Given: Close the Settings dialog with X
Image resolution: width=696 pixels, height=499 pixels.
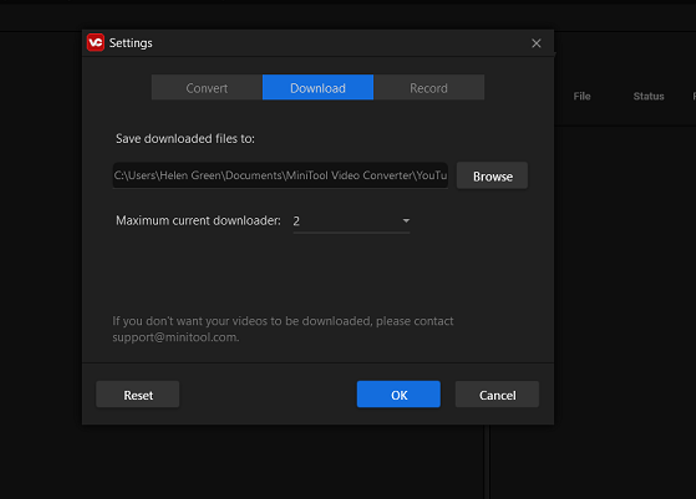Looking at the screenshot, I should pos(536,43).
